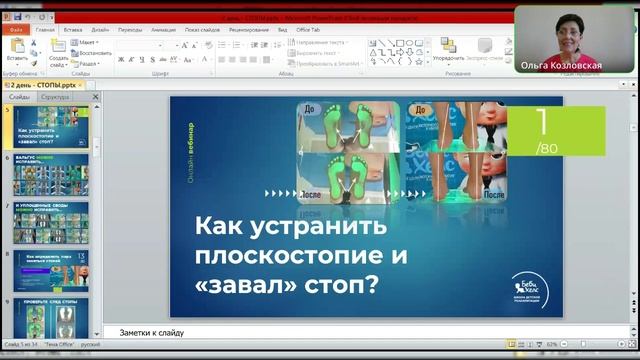Click the Cut scissors icon

pos(34,43)
